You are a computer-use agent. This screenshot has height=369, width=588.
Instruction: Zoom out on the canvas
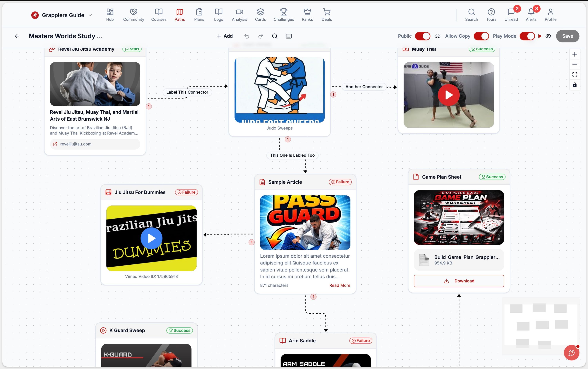tap(574, 64)
